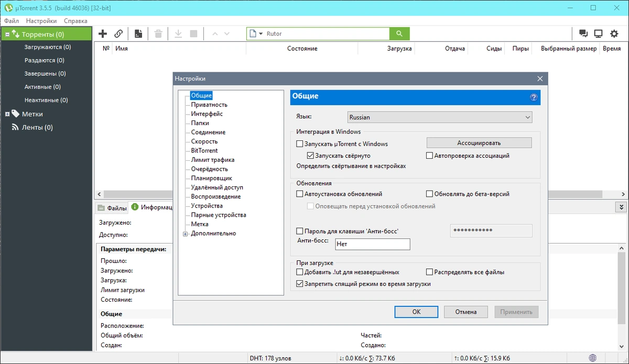
Task: Click the Ассоциировать button
Action: coord(479,142)
